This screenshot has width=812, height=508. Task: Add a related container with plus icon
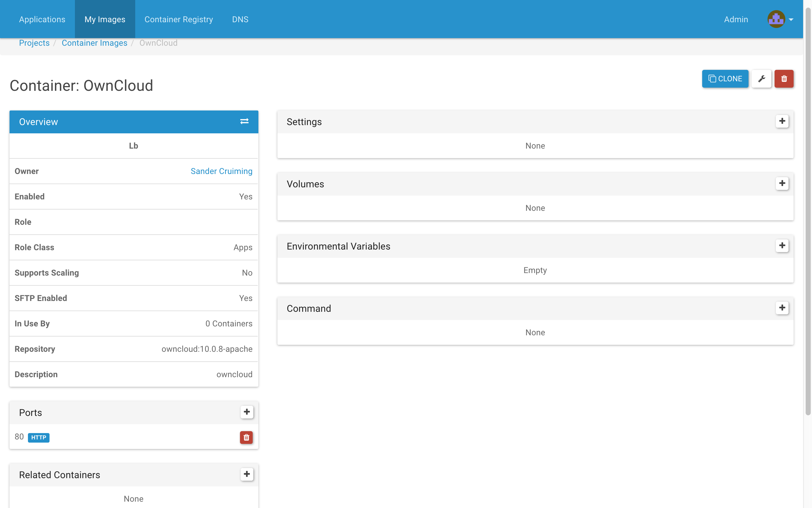click(x=247, y=474)
